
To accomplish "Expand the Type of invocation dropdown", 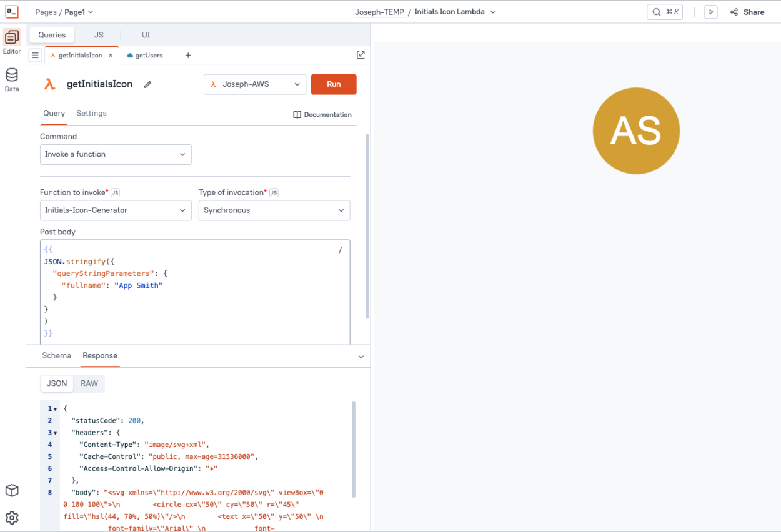I will 274,210.
